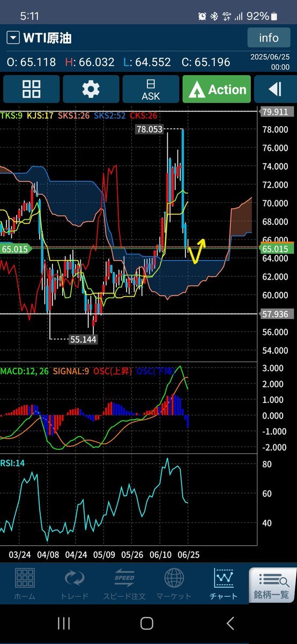This screenshot has height=644, width=297.
Task: Open the スピード注文 speed order icon
Action: pyautogui.click(x=124, y=584)
